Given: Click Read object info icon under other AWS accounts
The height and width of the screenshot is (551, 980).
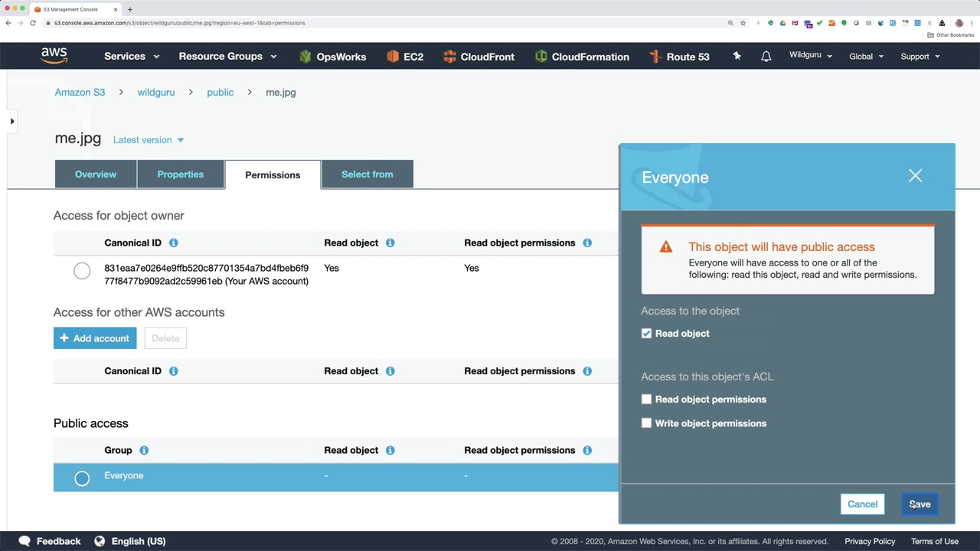Looking at the screenshot, I should pyautogui.click(x=390, y=371).
